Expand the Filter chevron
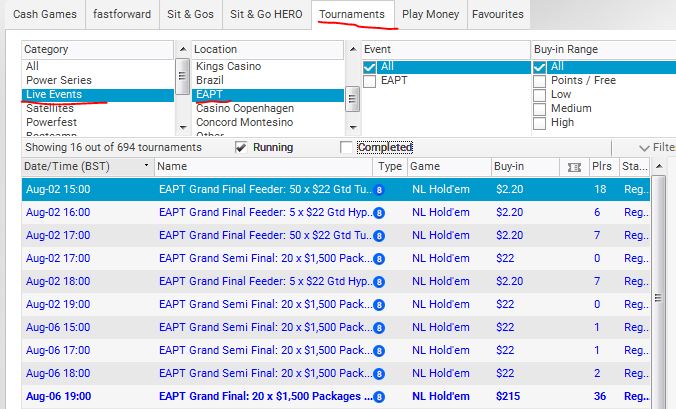 click(x=644, y=148)
